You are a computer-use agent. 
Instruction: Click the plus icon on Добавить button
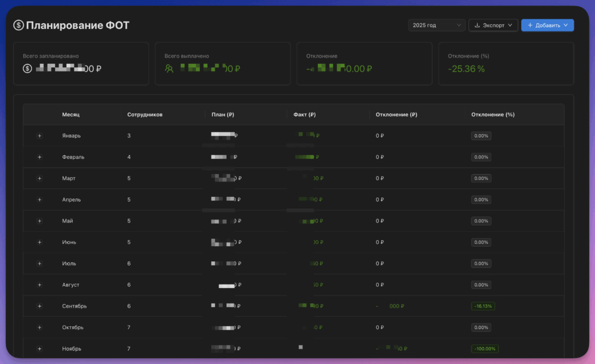tap(530, 25)
